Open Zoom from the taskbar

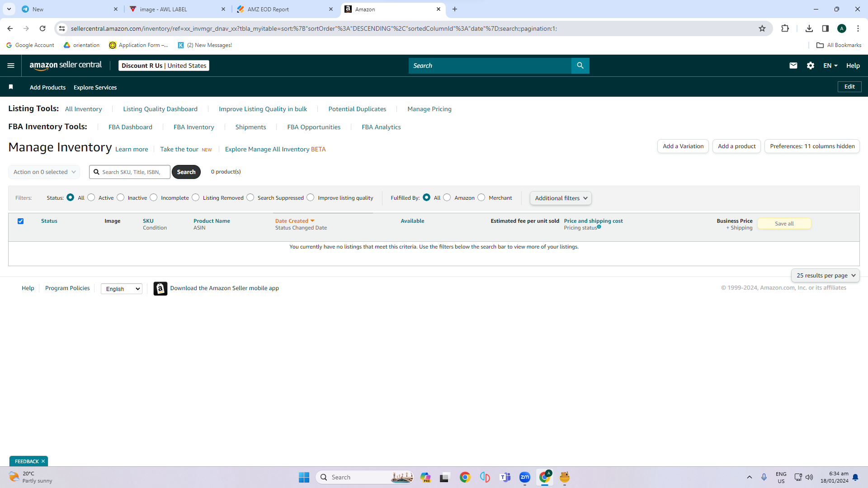click(x=525, y=477)
